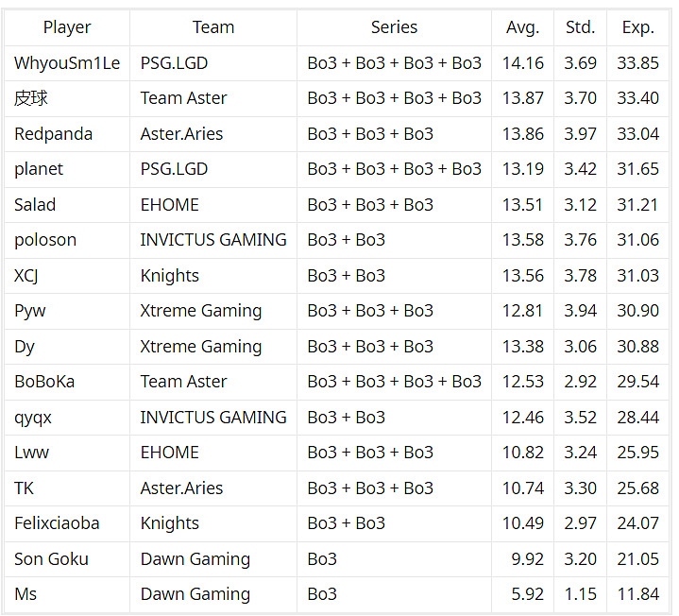This screenshot has height=616, width=679.
Task: Select the BoBoKa player name
Action: click(44, 382)
